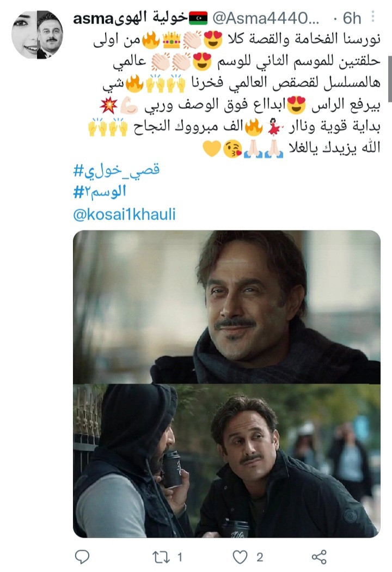
Task: Open the reply speech bubble icon
Action: 82,557
